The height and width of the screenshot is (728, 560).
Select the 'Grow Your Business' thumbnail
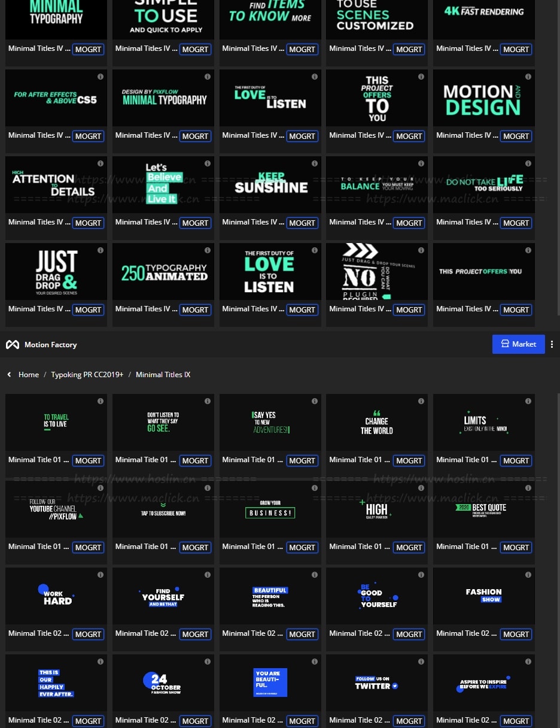(270, 509)
